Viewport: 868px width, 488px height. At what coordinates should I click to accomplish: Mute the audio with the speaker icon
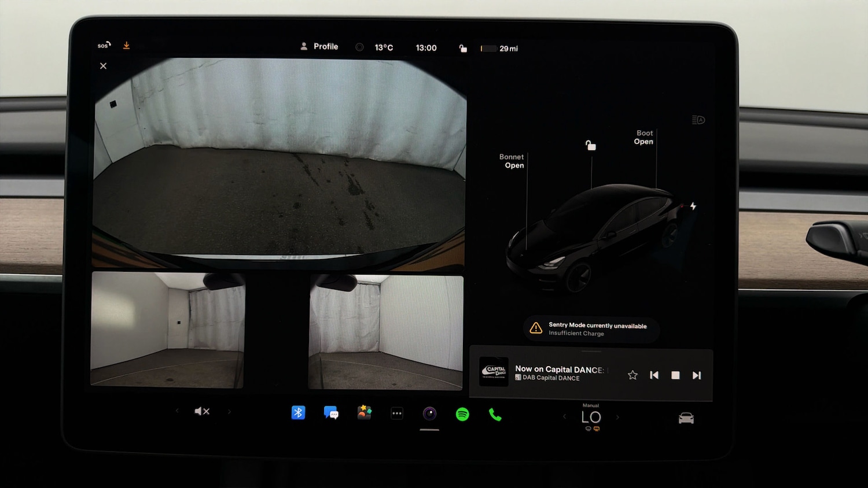pyautogui.click(x=202, y=411)
